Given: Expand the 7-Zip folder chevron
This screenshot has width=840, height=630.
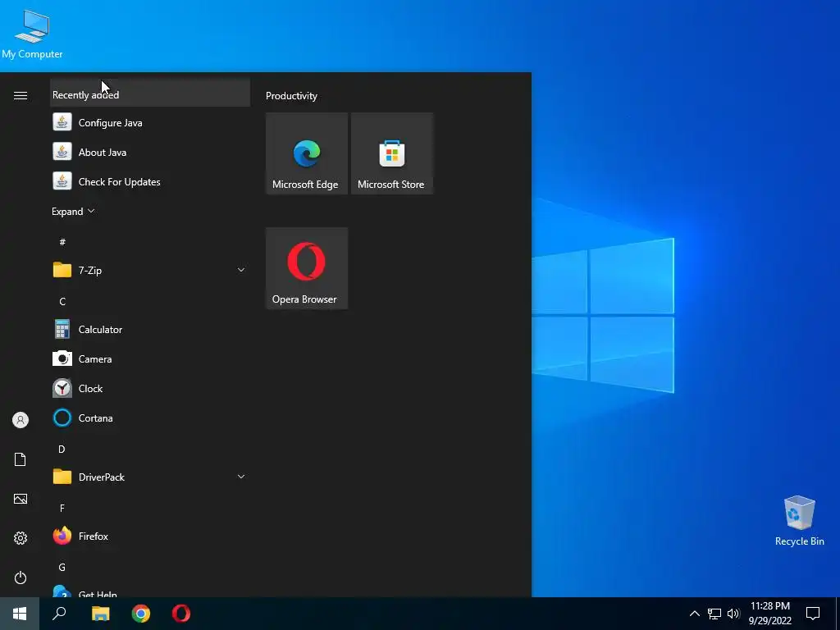Looking at the screenshot, I should point(241,270).
